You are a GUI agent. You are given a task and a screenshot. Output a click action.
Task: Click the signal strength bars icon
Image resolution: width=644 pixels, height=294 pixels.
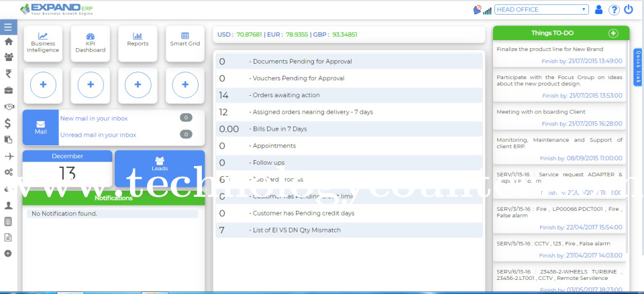(x=487, y=10)
